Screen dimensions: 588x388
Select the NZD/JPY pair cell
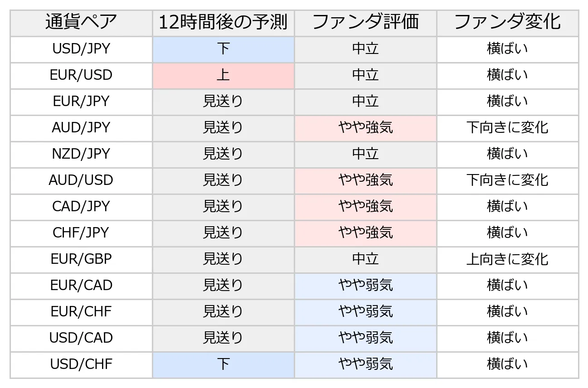pyautogui.click(x=81, y=154)
